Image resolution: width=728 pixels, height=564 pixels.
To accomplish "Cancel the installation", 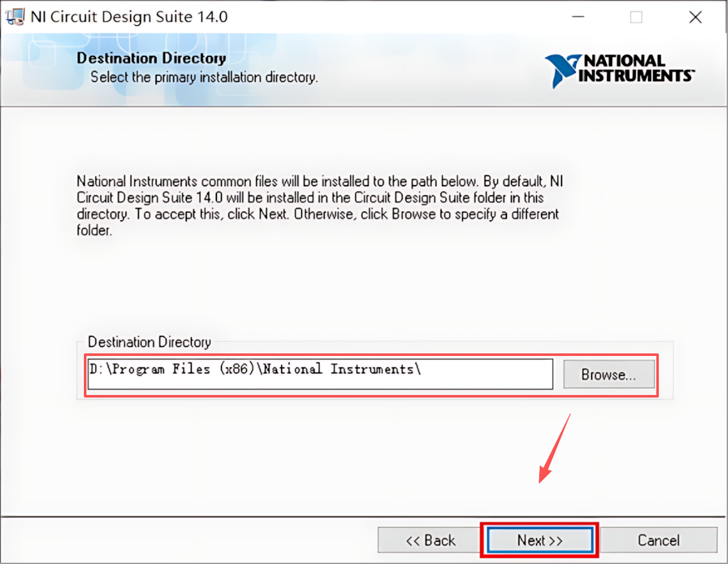I will click(x=658, y=540).
